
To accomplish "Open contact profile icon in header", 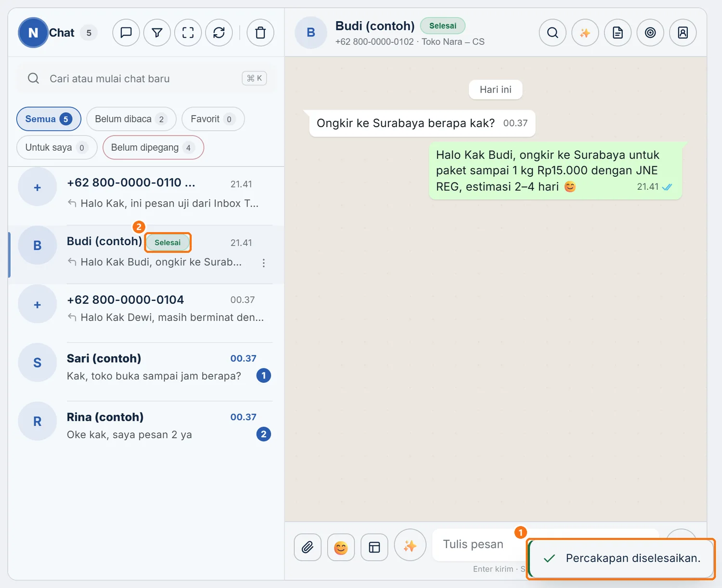I will 683,33.
